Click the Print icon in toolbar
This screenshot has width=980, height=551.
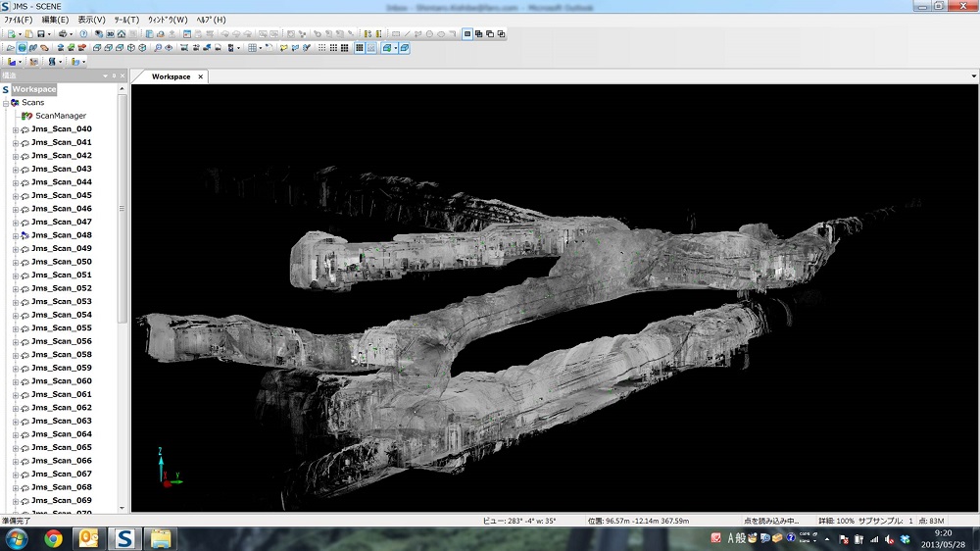[63, 33]
